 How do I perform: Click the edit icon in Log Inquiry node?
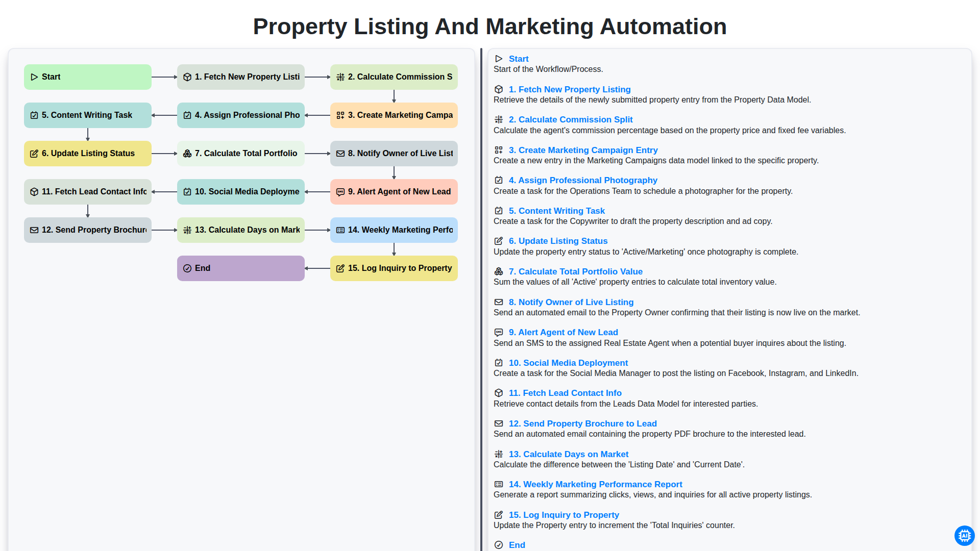coord(340,268)
